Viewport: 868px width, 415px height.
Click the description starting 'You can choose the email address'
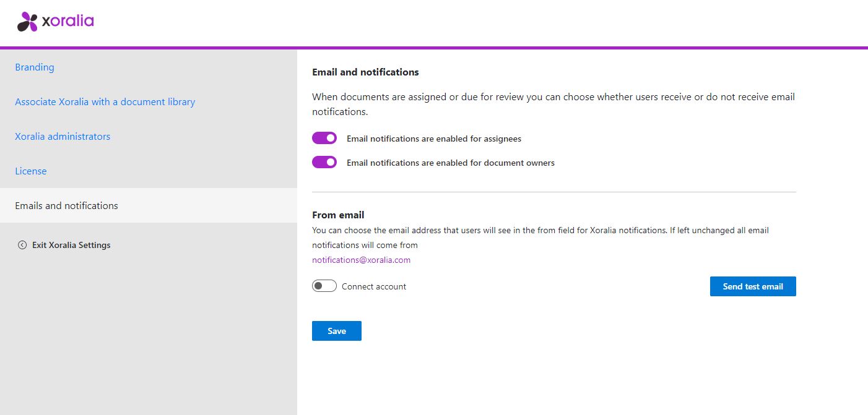click(540, 237)
